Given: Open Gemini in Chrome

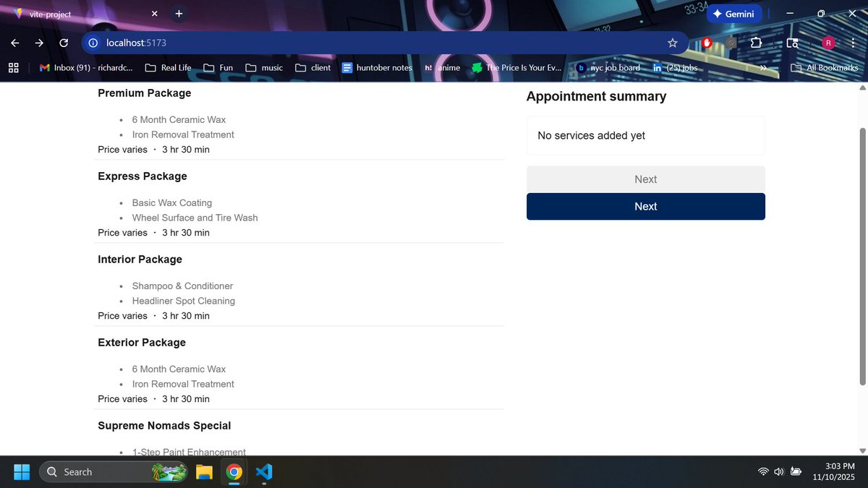Looking at the screenshot, I should point(733,14).
